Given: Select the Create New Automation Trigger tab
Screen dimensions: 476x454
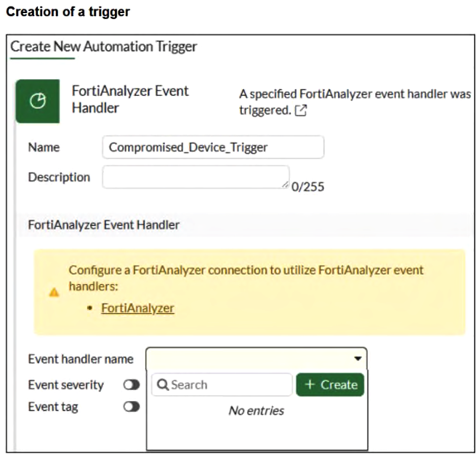Looking at the screenshot, I should (103, 46).
